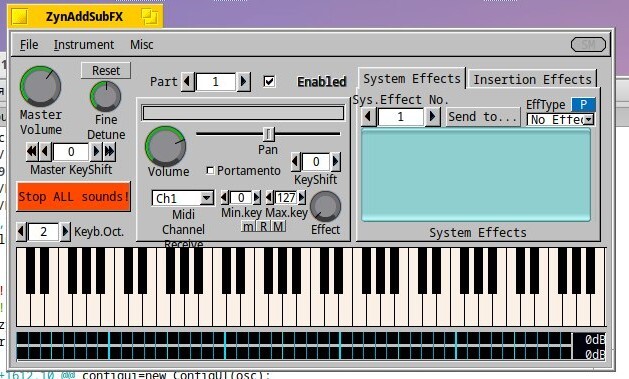The image size is (629, 379).
Task: Click the part KeyShift value field
Action: point(316,161)
